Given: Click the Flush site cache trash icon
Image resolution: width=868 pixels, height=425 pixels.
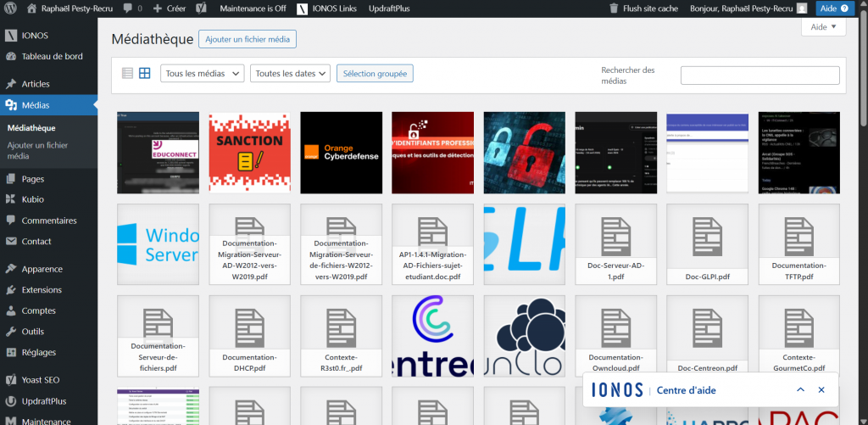Looking at the screenshot, I should coord(614,8).
